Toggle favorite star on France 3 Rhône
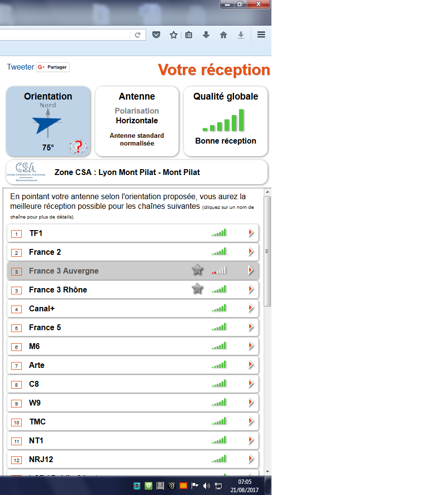Screen dimensions: 448x495 coord(197,289)
